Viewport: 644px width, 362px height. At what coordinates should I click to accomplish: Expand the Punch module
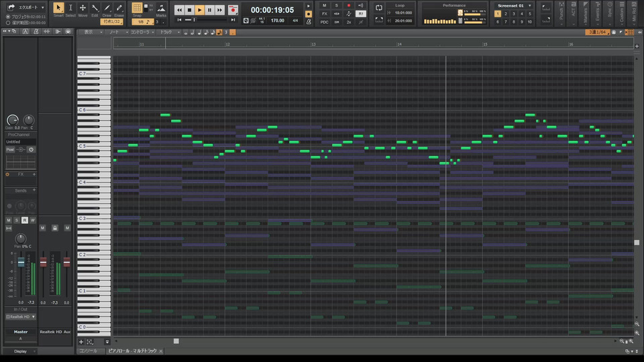pos(561,13)
